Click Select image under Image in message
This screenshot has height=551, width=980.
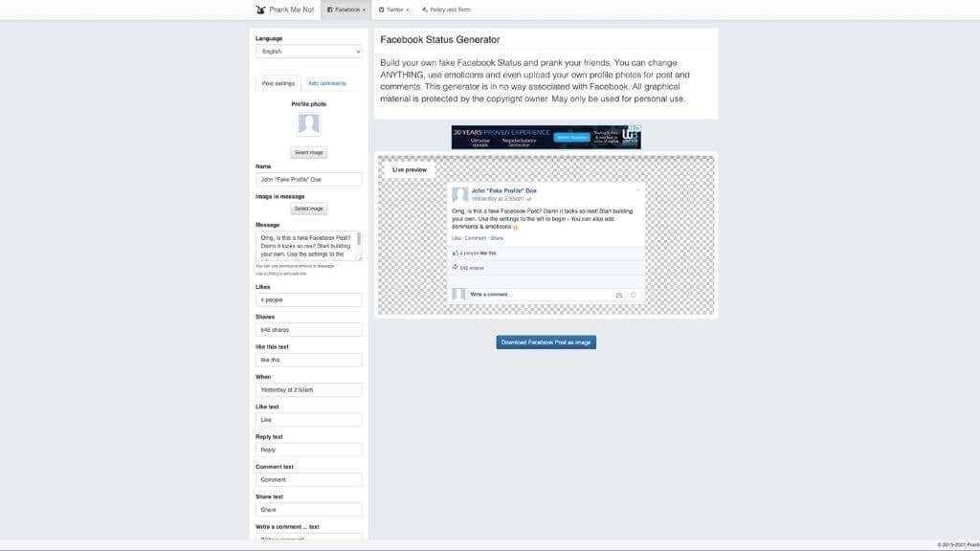pos(308,209)
